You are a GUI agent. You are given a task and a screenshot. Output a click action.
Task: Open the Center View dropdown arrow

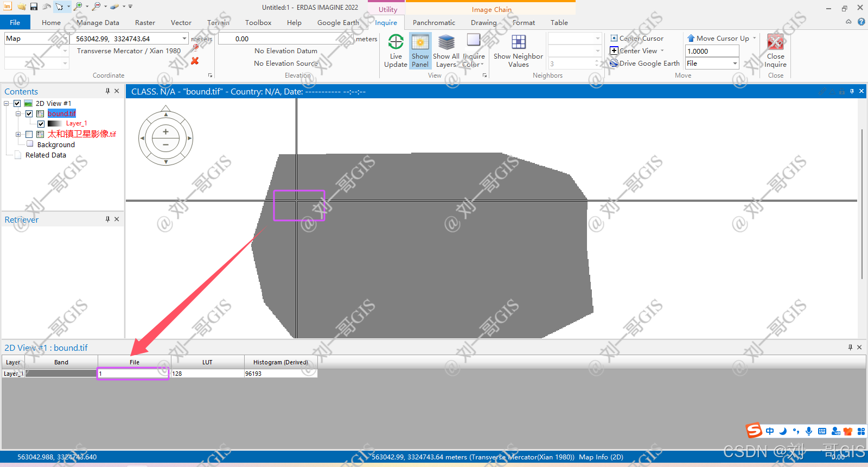point(662,51)
